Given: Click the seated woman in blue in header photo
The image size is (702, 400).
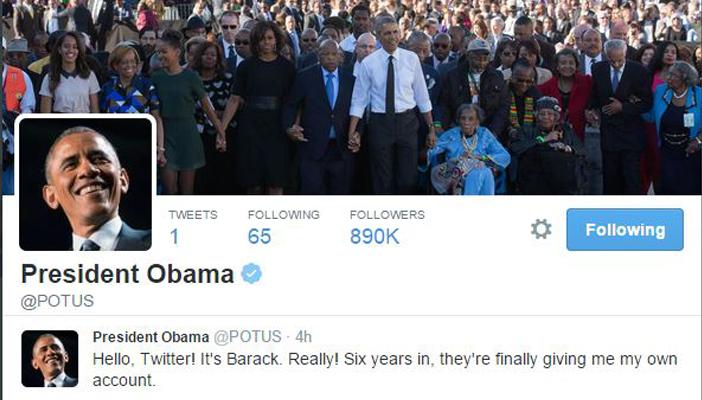Looking at the screenshot, I should tap(468, 150).
